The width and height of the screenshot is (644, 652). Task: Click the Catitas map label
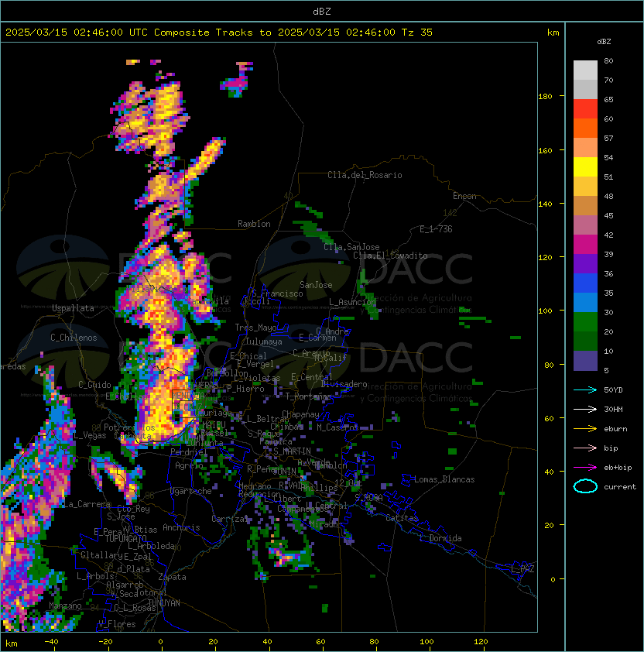(402, 518)
